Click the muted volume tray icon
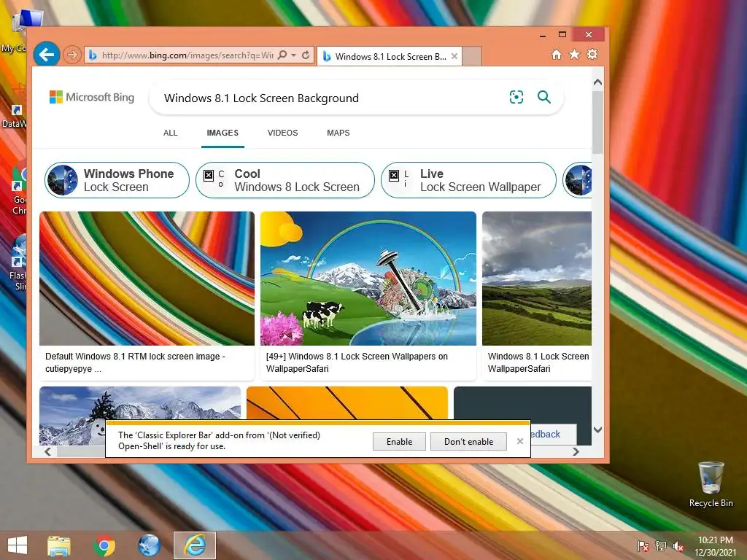The image size is (747, 560). 678,546
